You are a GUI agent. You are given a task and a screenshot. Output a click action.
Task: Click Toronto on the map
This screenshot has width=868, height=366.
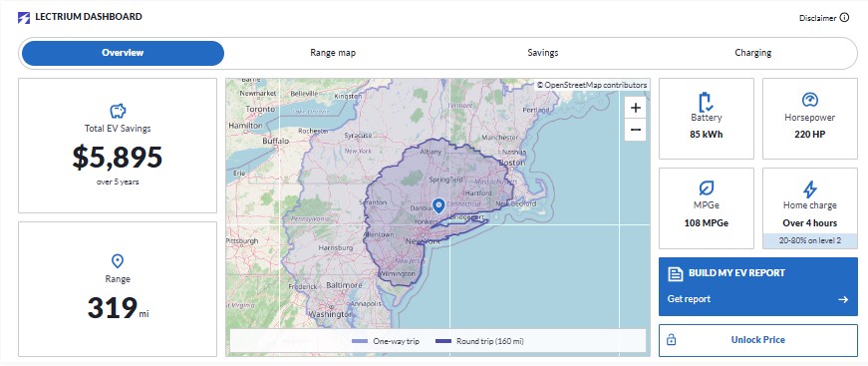pos(260,109)
